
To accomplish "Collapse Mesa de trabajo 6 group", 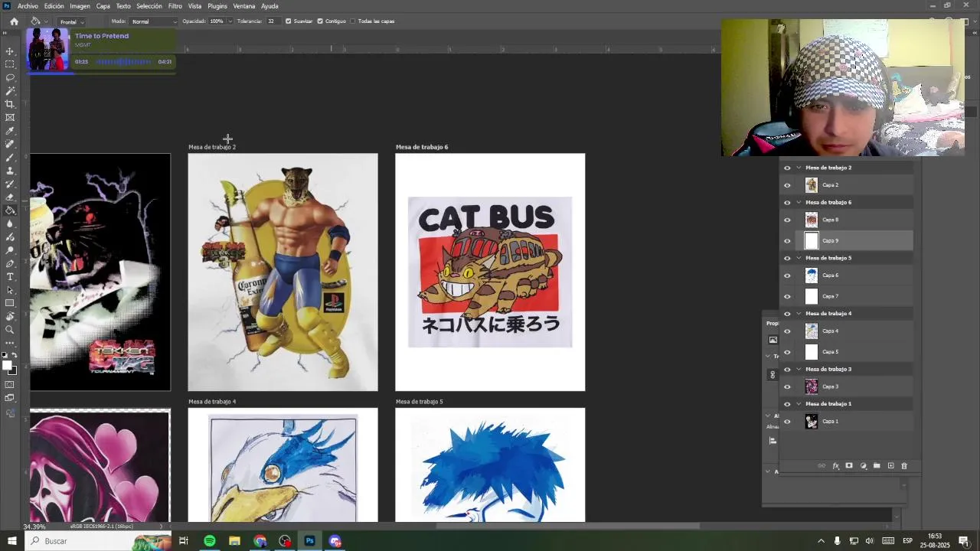I will pos(799,203).
